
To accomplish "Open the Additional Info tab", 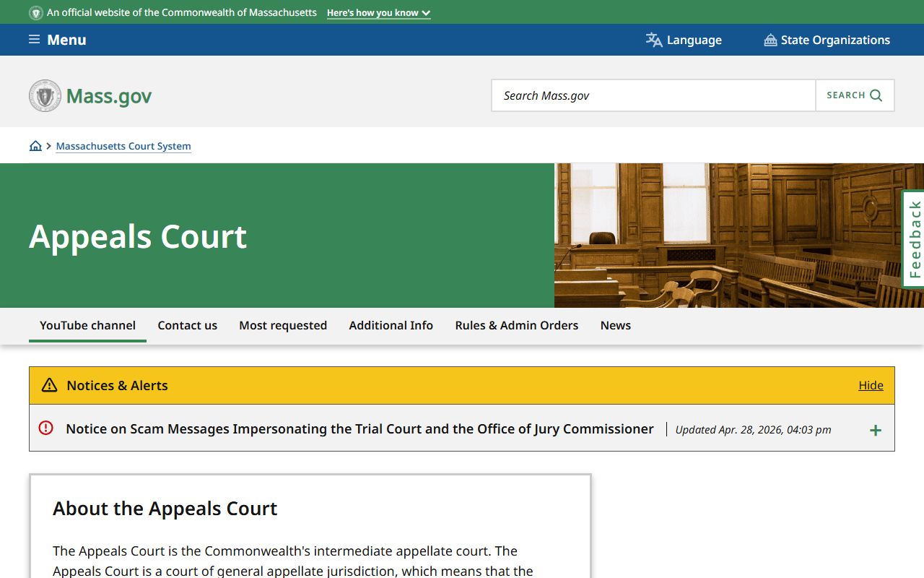I will tap(391, 325).
